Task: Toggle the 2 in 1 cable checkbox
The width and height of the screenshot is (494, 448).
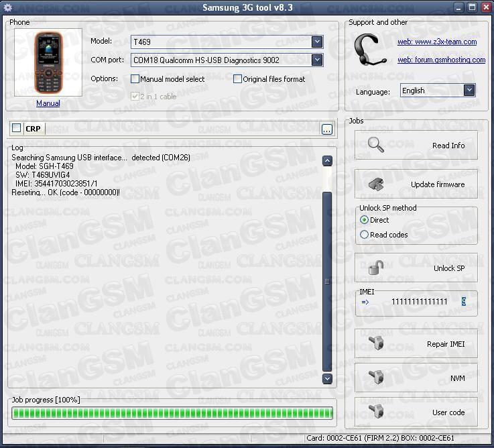Action: [x=135, y=96]
